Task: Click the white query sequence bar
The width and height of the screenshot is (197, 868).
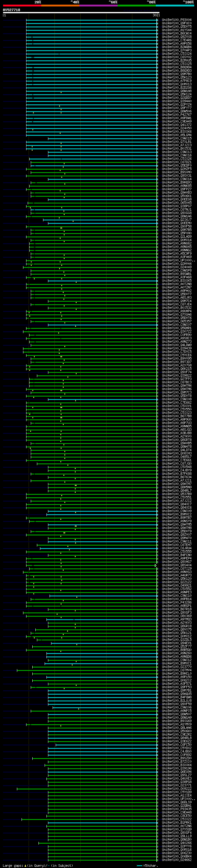Action: pos(81,12)
